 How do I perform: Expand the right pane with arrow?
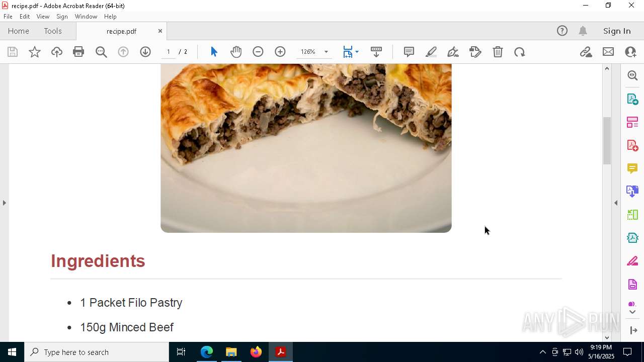633,330
